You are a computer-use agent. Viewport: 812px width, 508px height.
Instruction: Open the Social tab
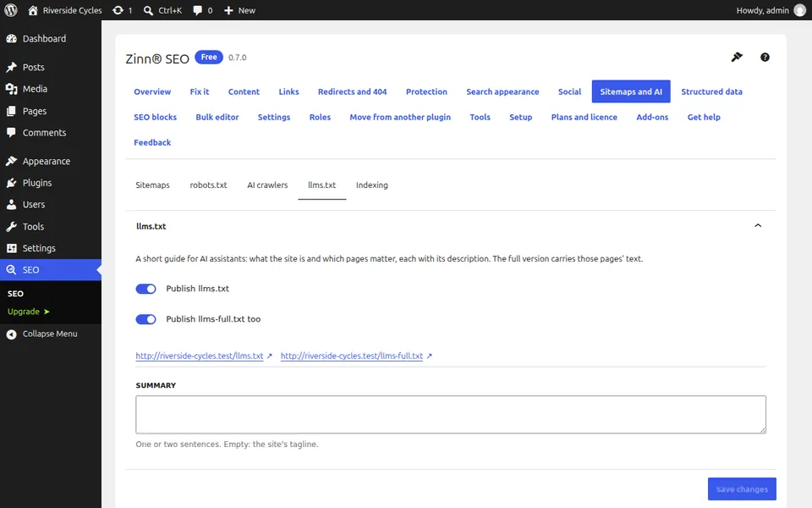(569, 91)
